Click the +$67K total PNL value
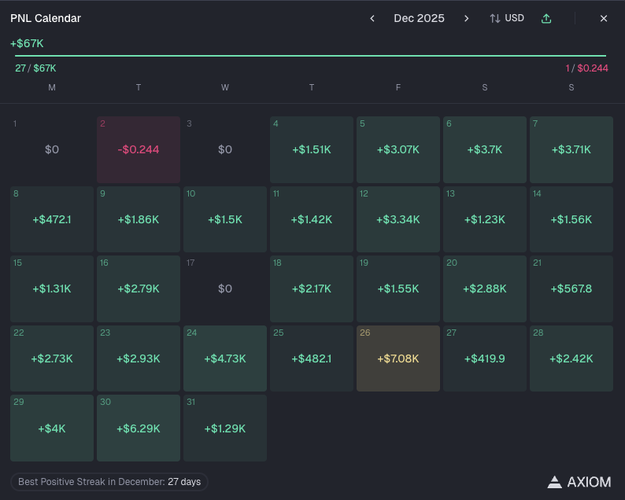Screen dimensions: 625x500 click(x=27, y=43)
